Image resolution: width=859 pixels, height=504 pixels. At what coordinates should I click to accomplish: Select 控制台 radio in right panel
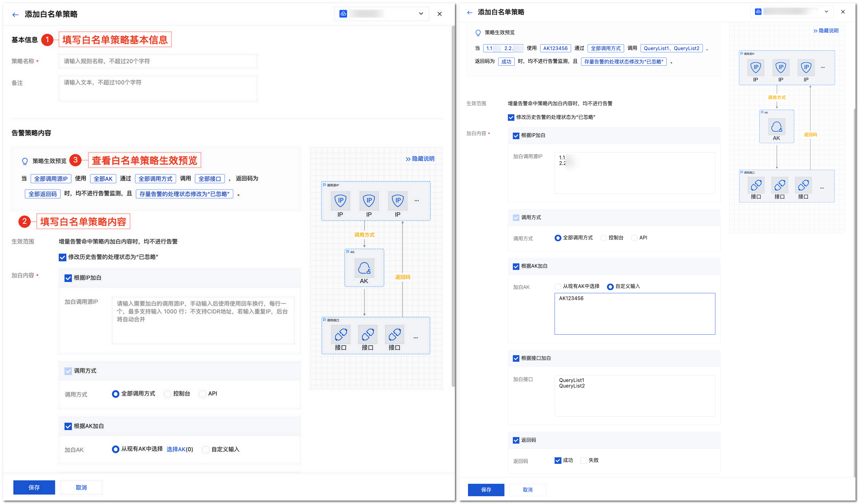tap(604, 238)
